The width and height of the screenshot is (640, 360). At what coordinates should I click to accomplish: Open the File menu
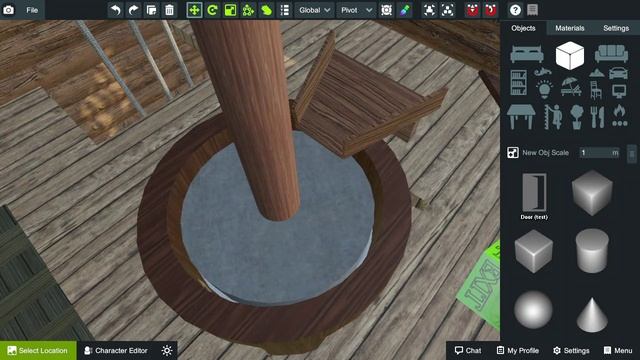pyautogui.click(x=32, y=10)
